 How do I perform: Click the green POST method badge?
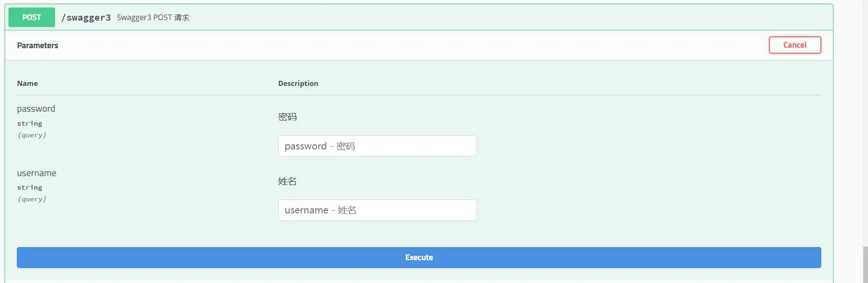[32, 17]
